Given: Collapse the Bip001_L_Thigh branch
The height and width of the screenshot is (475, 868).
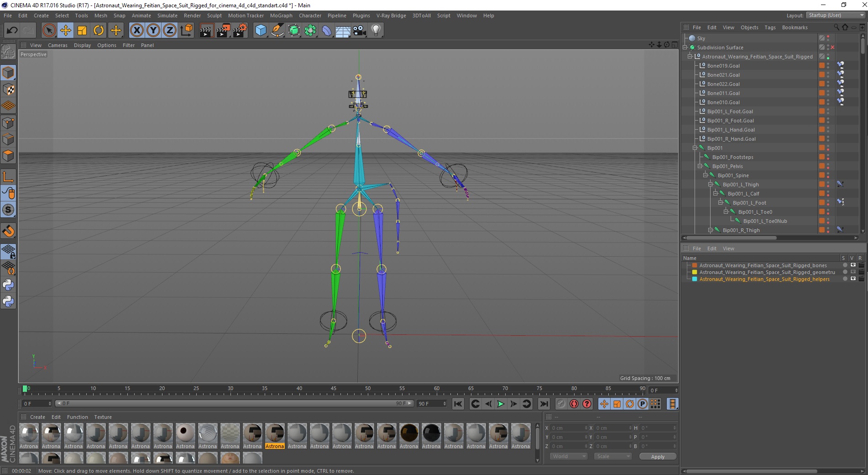Looking at the screenshot, I should pos(711,185).
